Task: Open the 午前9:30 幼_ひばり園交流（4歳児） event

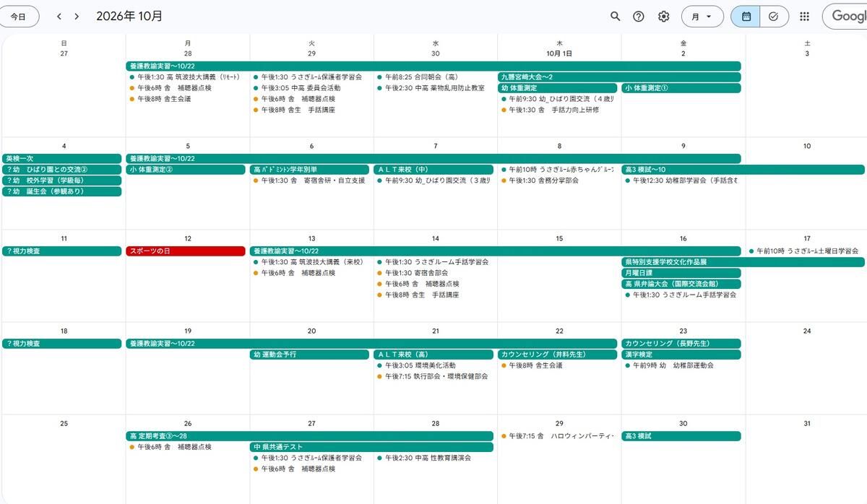Action: pos(558,99)
